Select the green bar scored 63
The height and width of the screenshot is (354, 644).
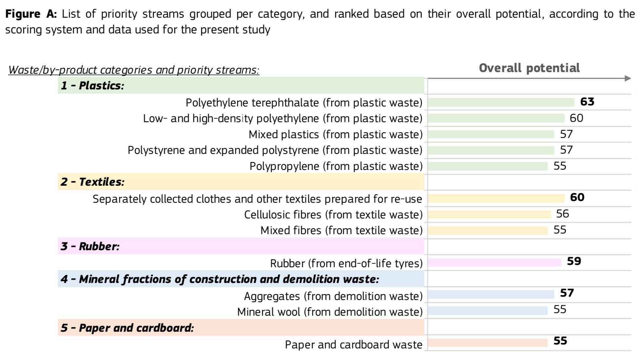click(x=501, y=102)
